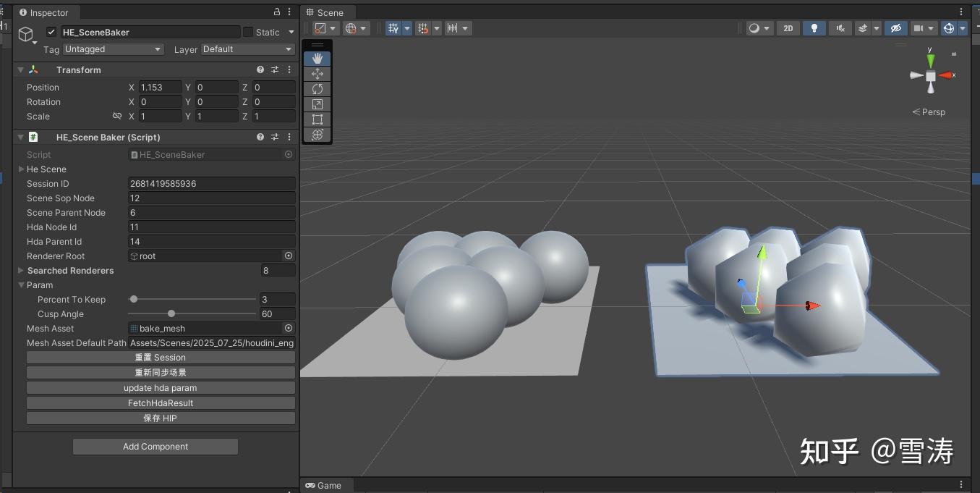Select the Move tool
Screen dimensions: 980x493
point(317,73)
